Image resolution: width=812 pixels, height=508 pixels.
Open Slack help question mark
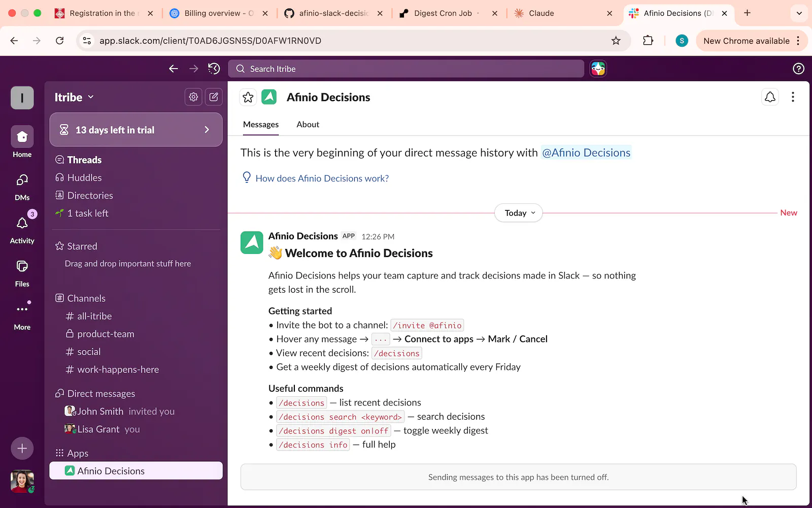pos(798,69)
